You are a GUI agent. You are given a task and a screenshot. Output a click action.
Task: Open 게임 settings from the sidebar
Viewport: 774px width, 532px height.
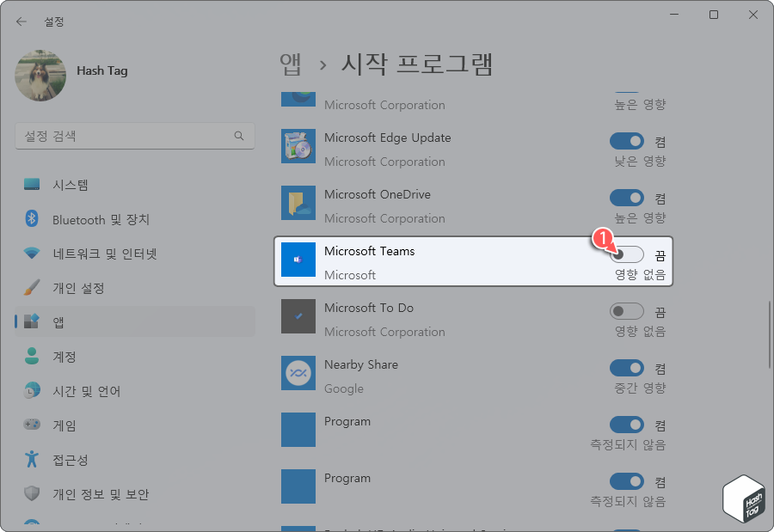pyautogui.click(x=60, y=425)
